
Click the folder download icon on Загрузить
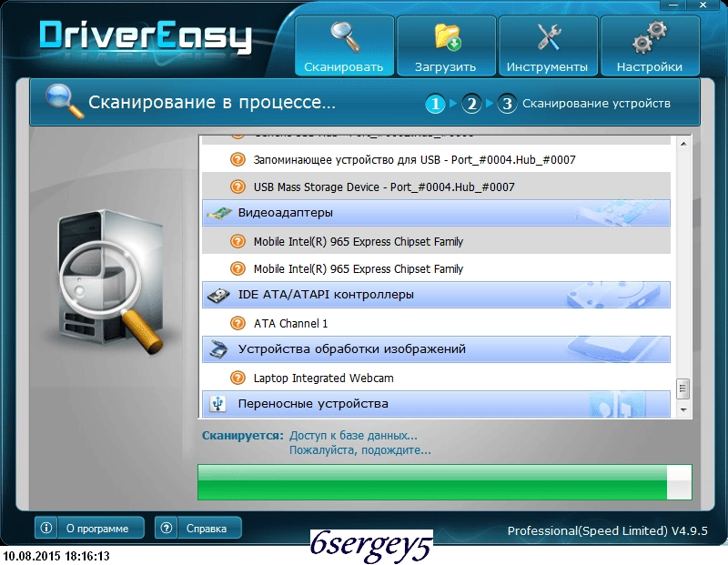point(447,37)
